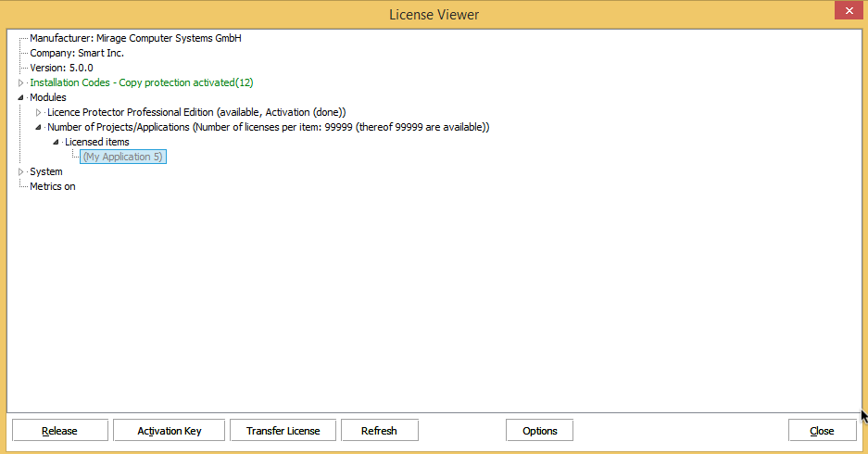Select the System row label
The image size is (868, 454).
pyautogui.click(x=46, y=171)
